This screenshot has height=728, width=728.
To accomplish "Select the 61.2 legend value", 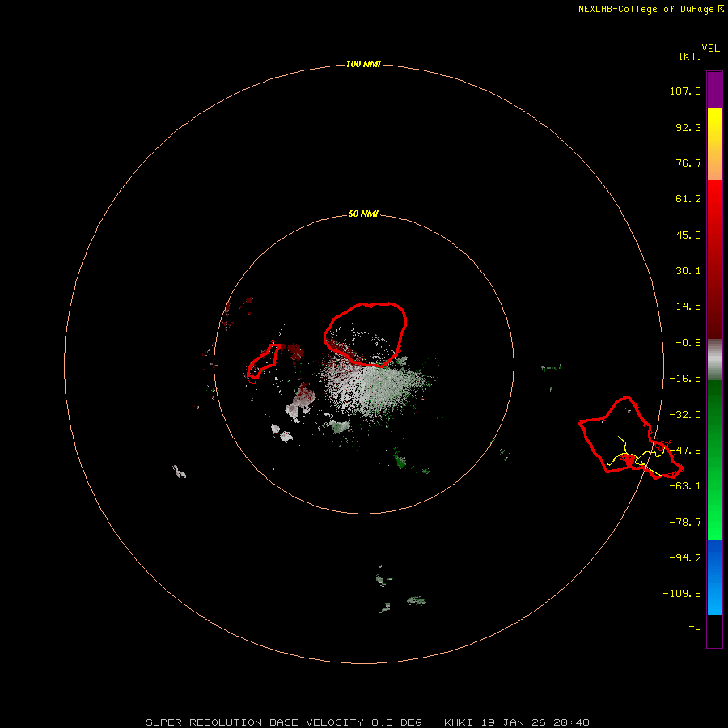I will pos(688,199).
